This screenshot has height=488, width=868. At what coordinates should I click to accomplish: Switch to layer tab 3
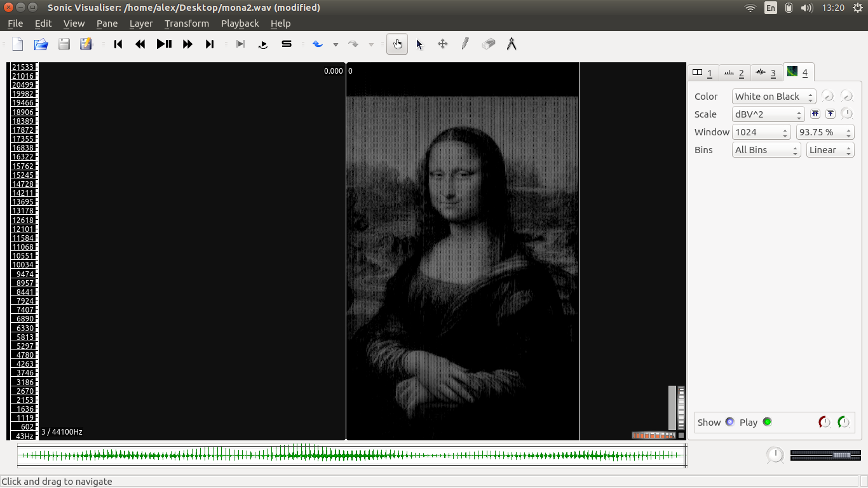coord(766,72)
